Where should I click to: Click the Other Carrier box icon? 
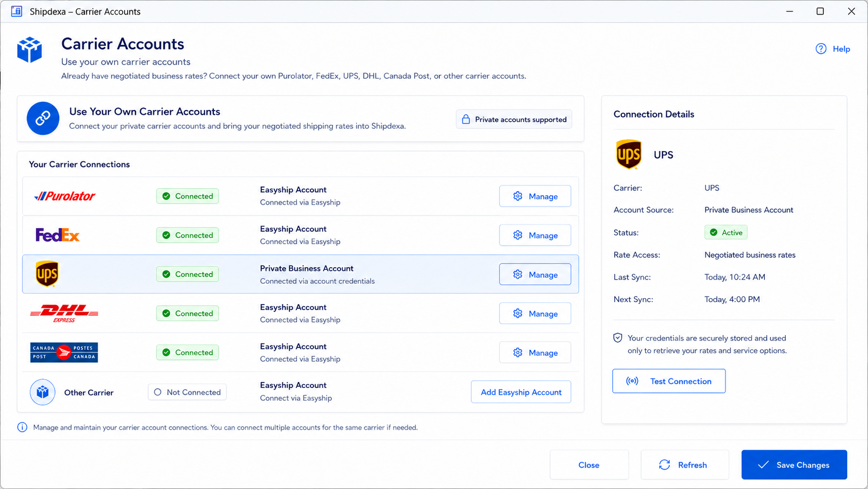(x=43, y=392)
